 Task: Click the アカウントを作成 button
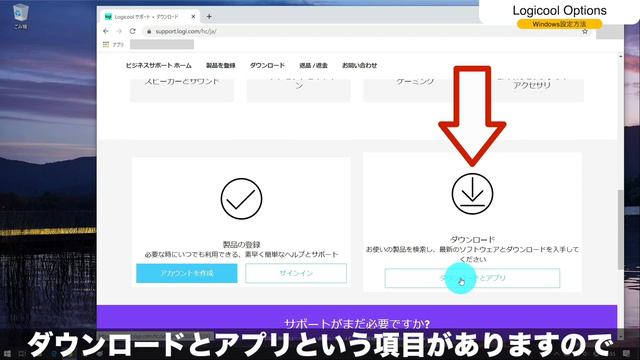click(x=187, y=273)
